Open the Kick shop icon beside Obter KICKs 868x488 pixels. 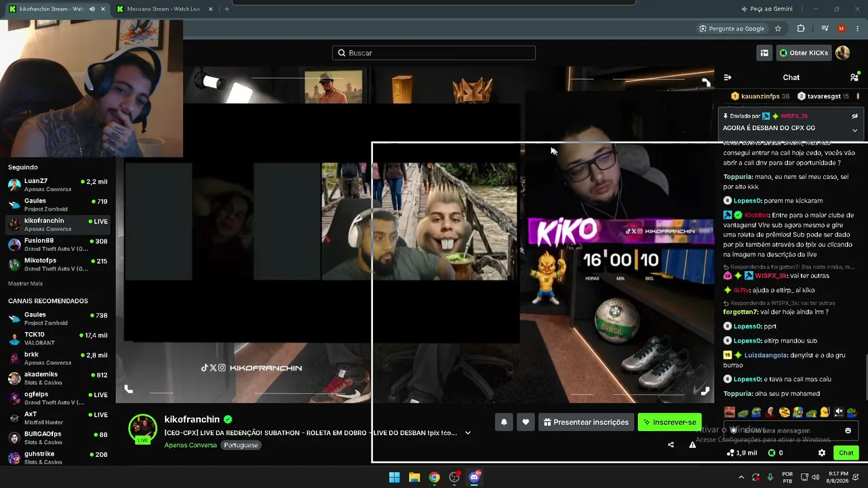[764, 53]
